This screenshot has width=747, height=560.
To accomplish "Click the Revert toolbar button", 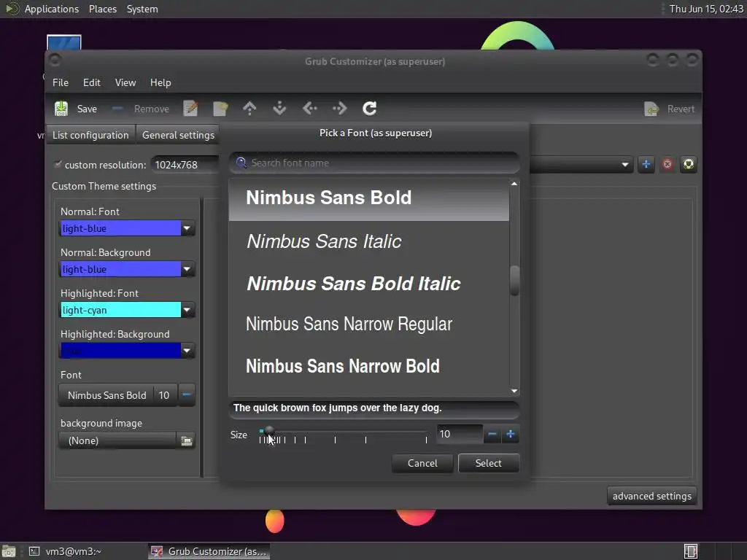I will [x=670, y=109].
